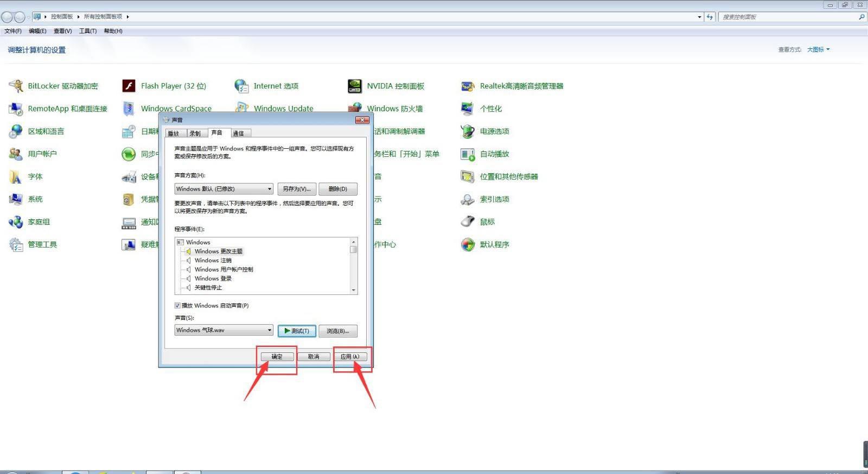Open 区域和语言 icon
This screenshot has height=474, width=868.
(16, 131)
